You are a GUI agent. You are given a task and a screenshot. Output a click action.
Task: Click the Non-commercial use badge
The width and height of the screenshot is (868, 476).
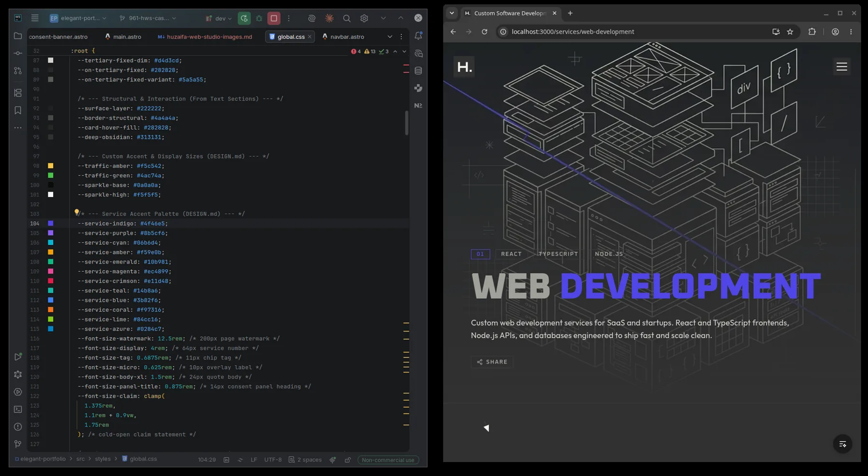[388, 460]
